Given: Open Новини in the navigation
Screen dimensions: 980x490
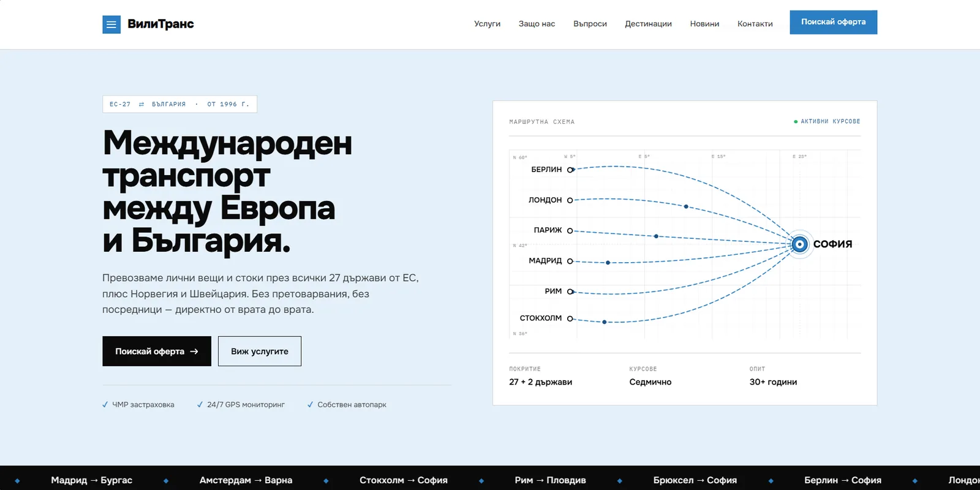Looking at the screenshot, I should [704, 24].
